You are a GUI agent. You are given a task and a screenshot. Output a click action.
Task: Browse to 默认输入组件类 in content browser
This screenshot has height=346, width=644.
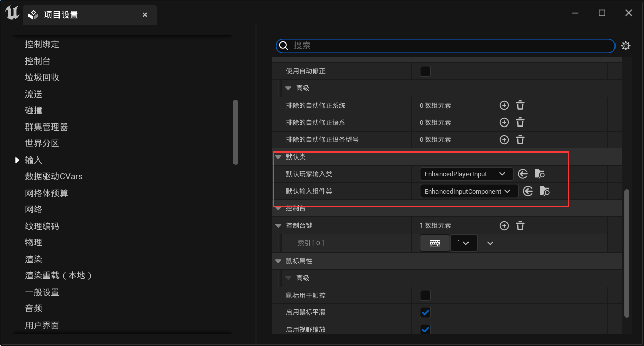click(545, 191)
